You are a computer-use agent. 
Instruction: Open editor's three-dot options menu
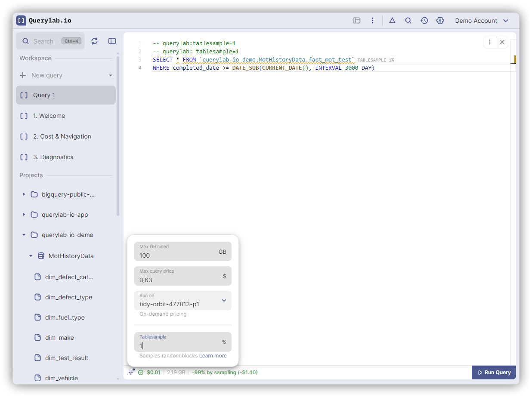point(490,42)
